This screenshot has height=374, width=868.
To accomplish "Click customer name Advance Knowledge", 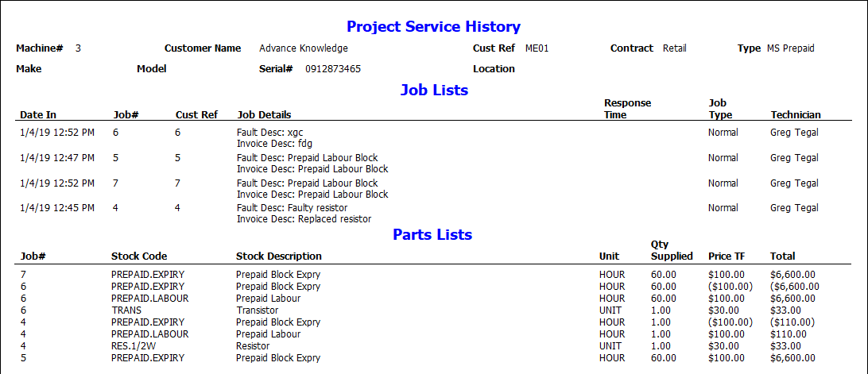I will coord(303,48).
